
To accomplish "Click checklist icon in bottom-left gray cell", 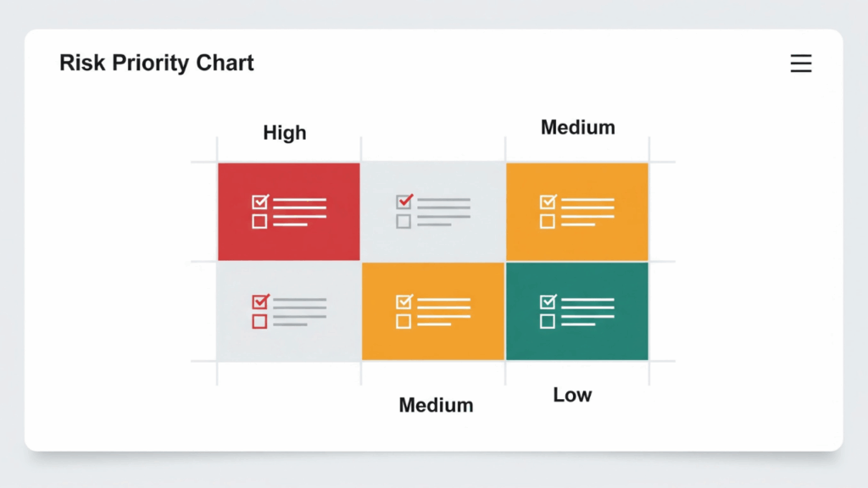I will (289, 312).
